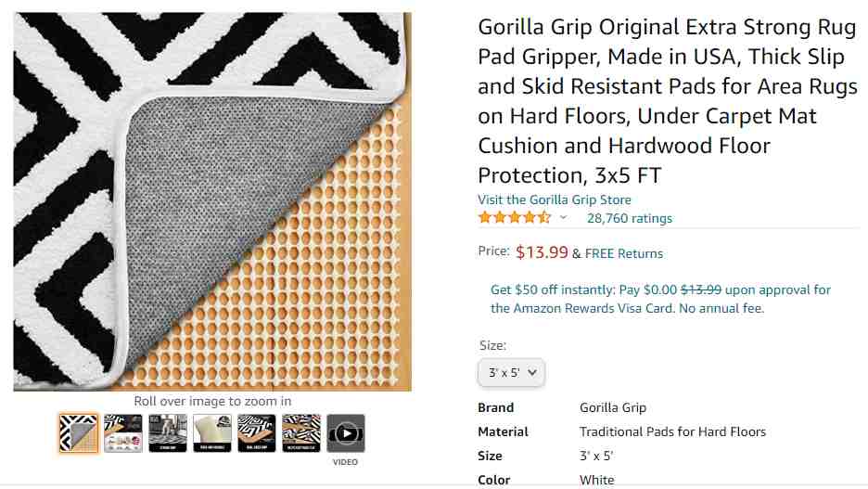The height and width of the screenshot is (489, 868).
Task: Open the Amazon Rewards Visa Card offer
Action: click(x=660, y=299)
